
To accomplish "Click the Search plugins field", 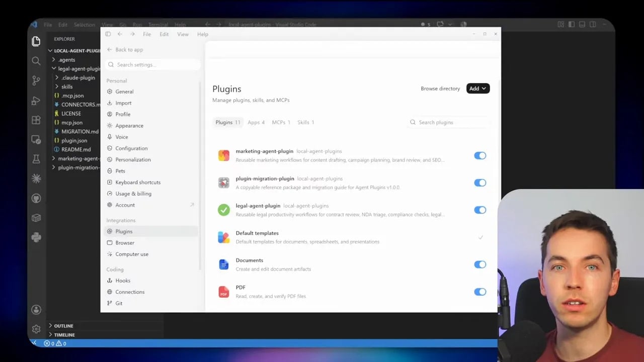I will click(448, 122).
